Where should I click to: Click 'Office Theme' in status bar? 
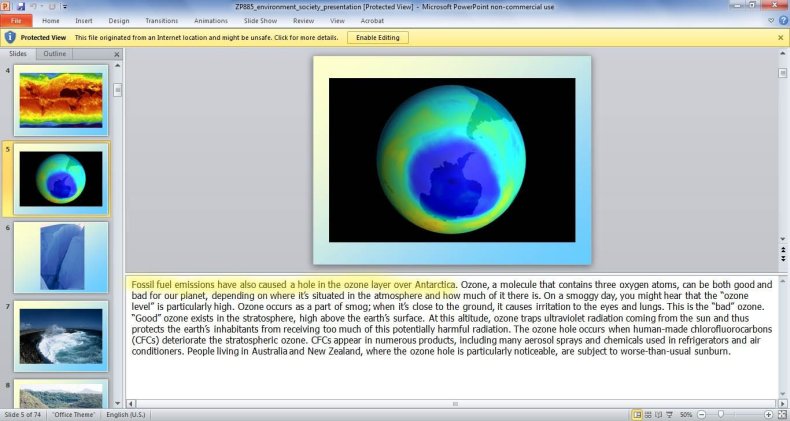(74, 414)
